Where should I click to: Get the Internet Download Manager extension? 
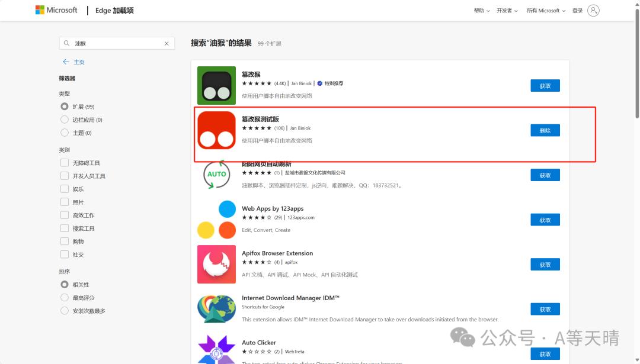click(545, 310)
